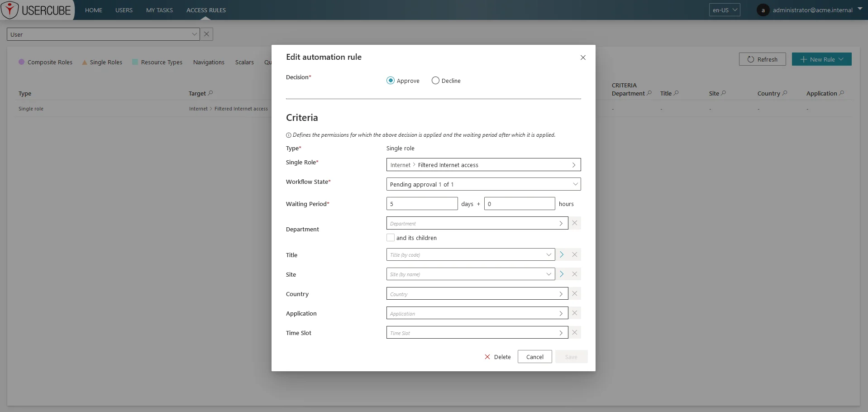
Task: Click the Usercube logo icon
Action: pyautogui.click(x=10, y=10)
